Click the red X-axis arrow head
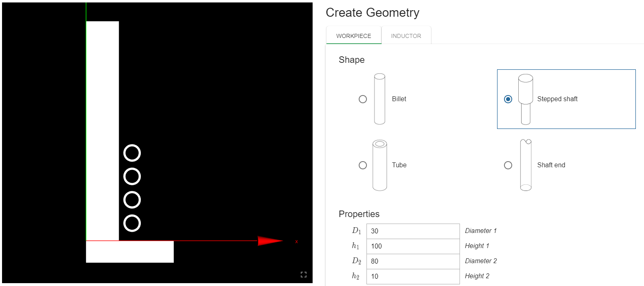 [x=270, y=241]
